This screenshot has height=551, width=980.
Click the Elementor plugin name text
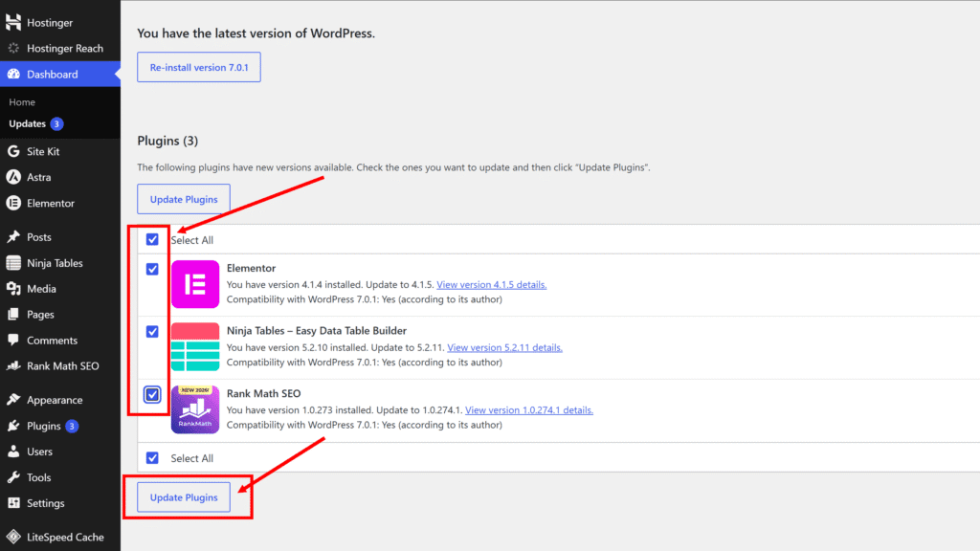[x=251, y=268]
